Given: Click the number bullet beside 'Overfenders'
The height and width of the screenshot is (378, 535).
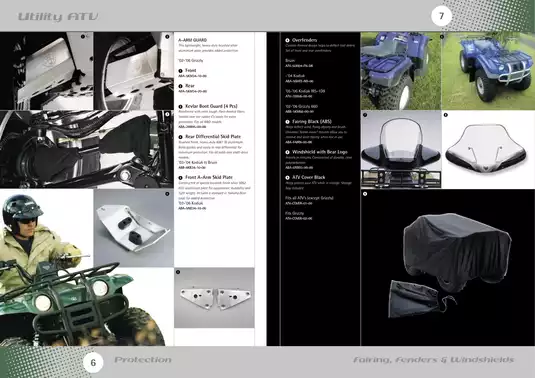Looking at the screenshot, I should tap(287, 40).
